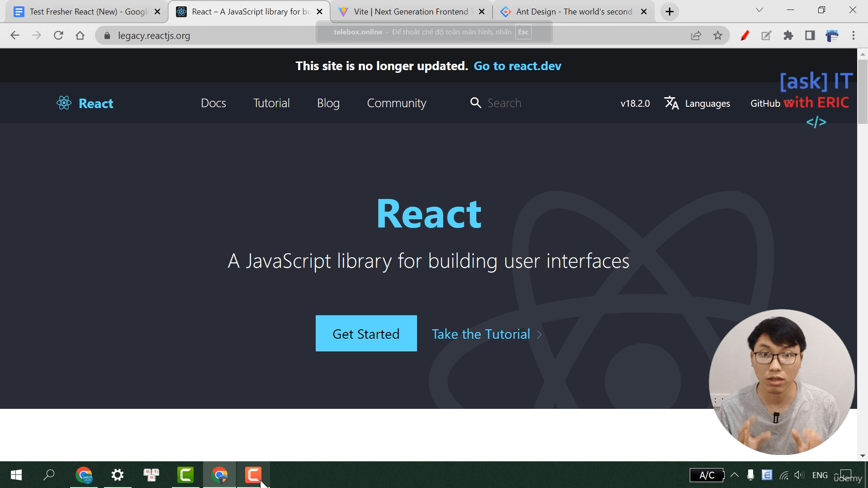Open the Chrome three-dot menu
Viewport: 868px width, 488px height.
[854, 35]
